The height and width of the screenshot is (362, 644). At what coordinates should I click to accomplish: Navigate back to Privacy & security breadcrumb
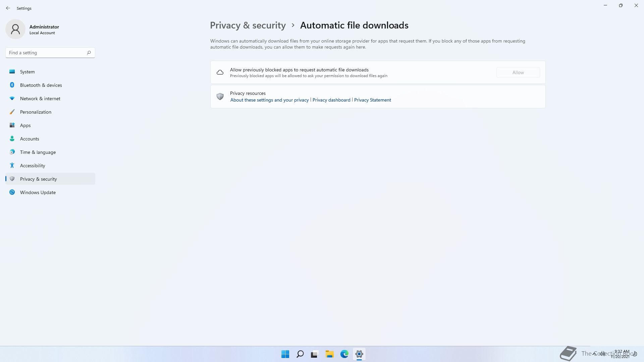(248, 25)
